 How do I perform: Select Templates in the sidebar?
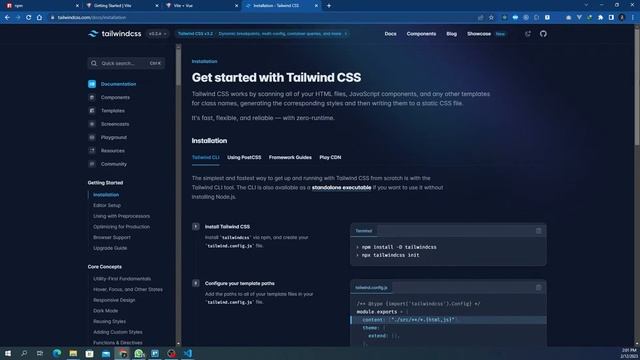pyautogui.click(x=107, y=111)
